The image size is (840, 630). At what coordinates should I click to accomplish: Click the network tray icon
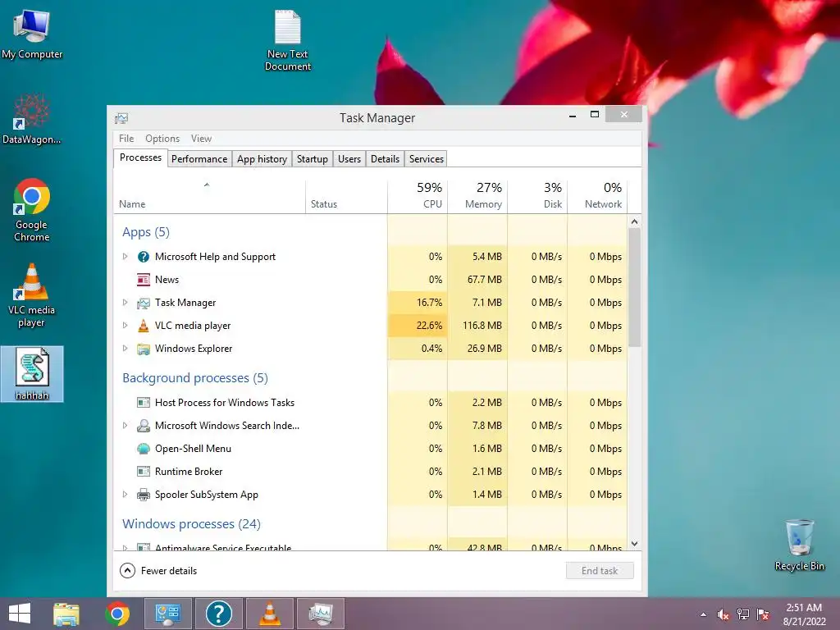point(743,614)
